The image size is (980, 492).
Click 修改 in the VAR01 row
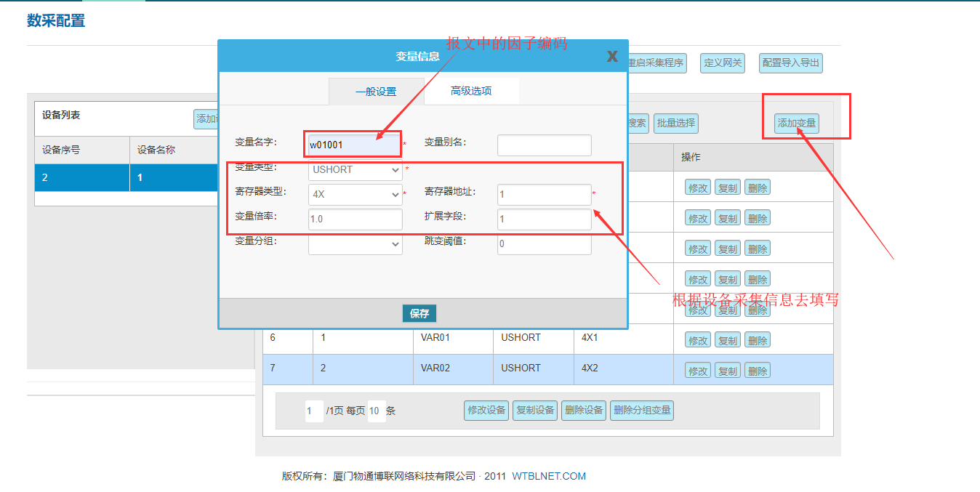698,340
